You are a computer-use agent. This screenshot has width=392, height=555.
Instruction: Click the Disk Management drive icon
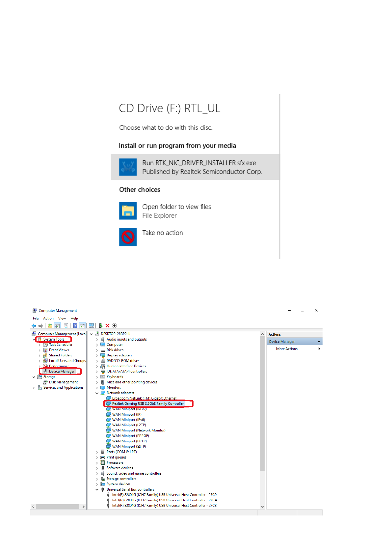tap(45, 382)
